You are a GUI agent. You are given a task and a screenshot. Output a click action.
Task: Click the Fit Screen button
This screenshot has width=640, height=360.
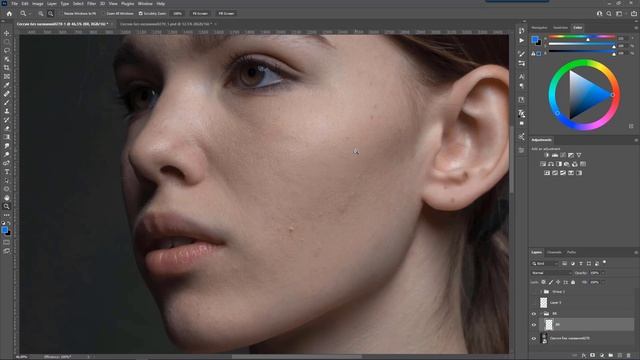click(x=200, y=13)
